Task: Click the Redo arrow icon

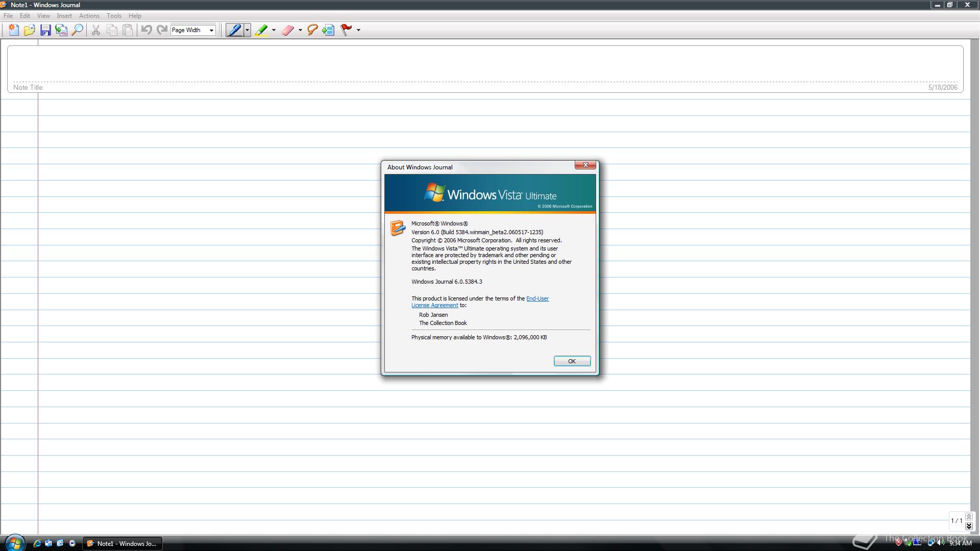Action: pyautogui.click(x=162, y=30)
